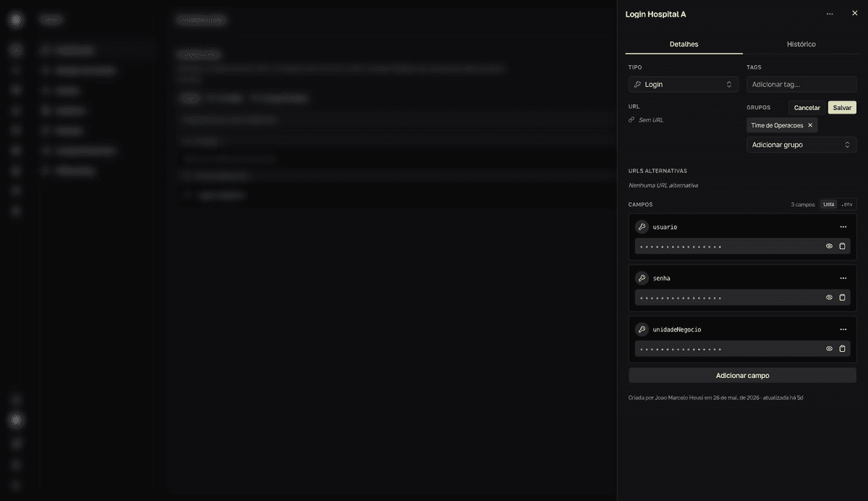Screen dimensions: 868x501
Task: Open the more options menu beside Login Hospital A
Action: (x=830, y=14)
